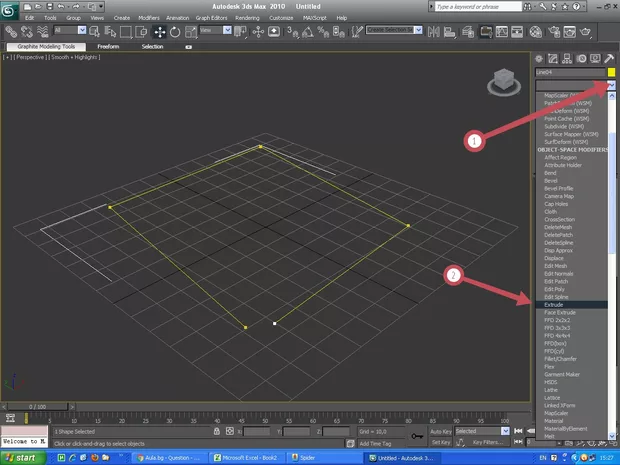Screen dimensions: 620x465
Task: Select the Select and Move tool
Action: tap(159, 32)
